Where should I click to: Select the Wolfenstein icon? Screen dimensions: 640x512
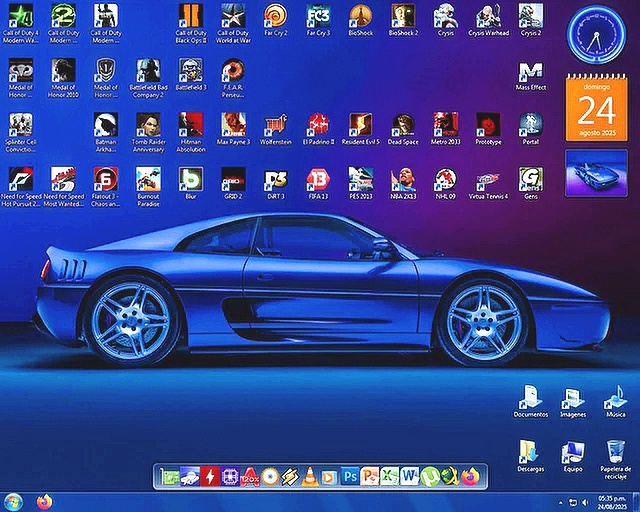point(276,129)
